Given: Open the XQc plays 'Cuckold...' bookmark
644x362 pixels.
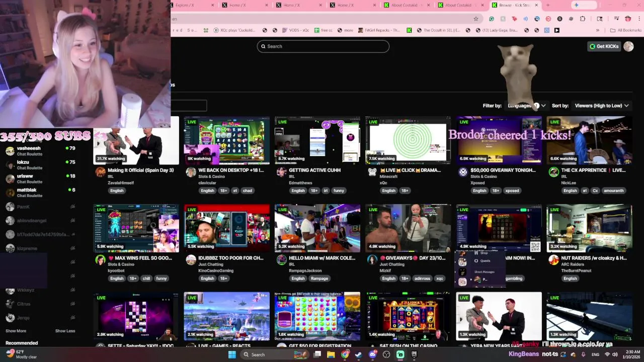Looking at the screenshot, I should point(234,30).
